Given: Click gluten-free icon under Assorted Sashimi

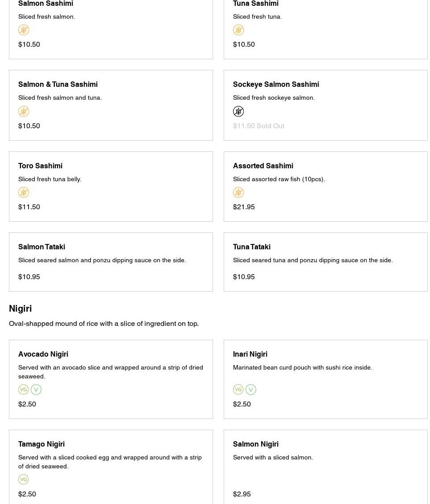Looking at the screenshot, I should pyautogui.click(x=238, y=192).
